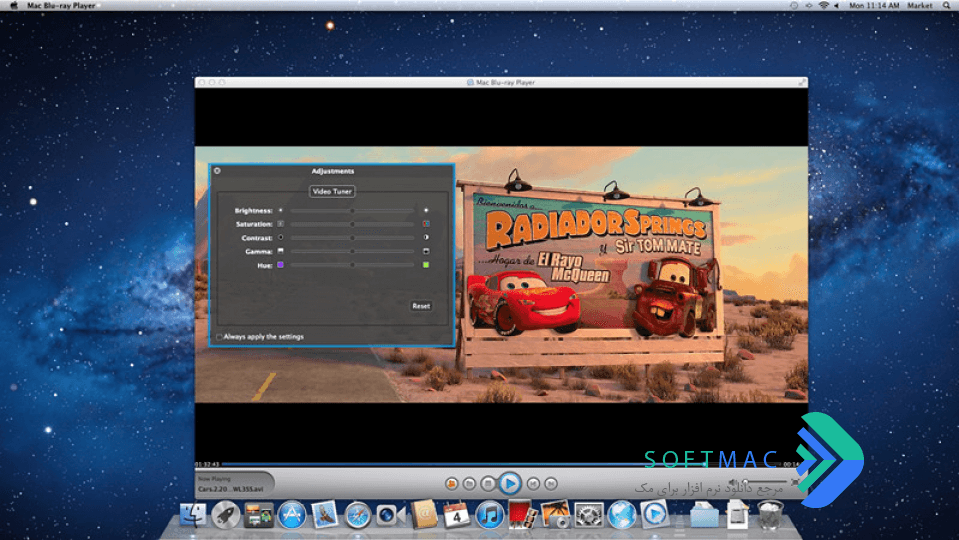Open iCal calendar in the dock
The width and height of the screenshot is (959, 540).
click(x=457, y=515)
